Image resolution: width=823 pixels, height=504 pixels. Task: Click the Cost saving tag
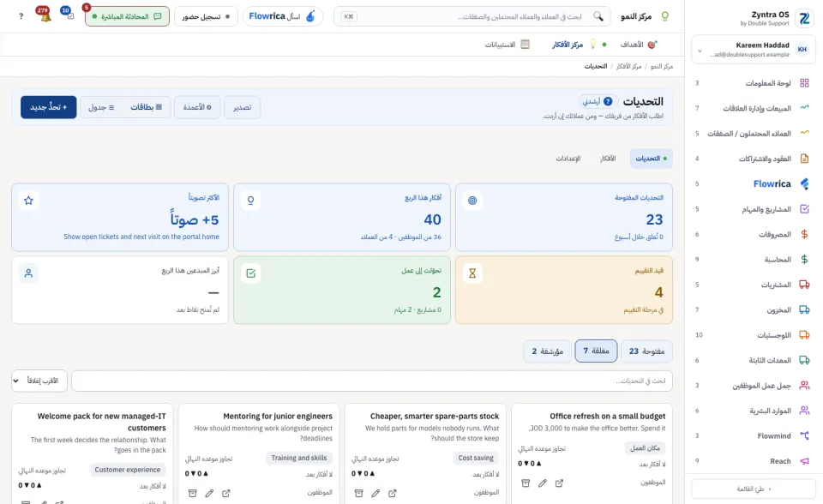pyautogui.click(x=476, y=458)
